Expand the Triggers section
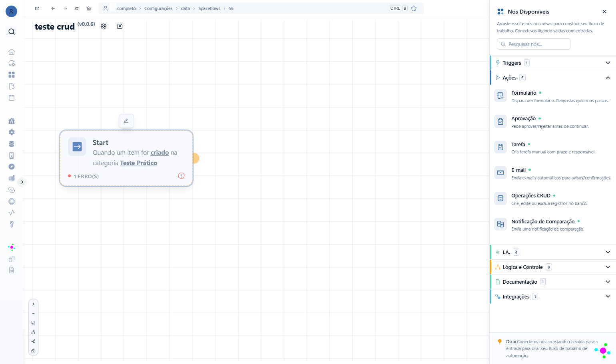 tap(553, 63)
